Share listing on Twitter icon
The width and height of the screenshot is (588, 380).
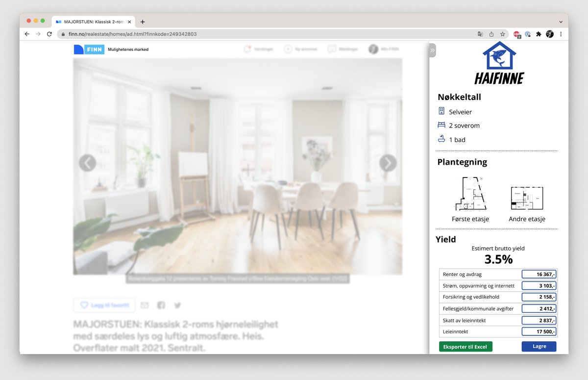(x=177, y=305)
